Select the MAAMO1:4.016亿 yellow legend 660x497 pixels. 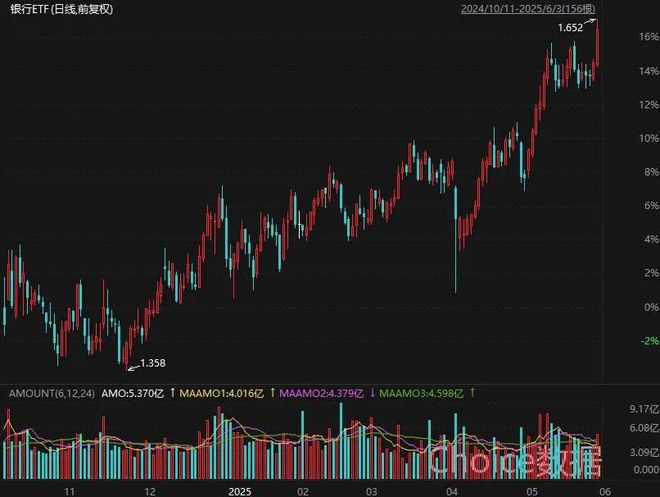pos(221,393)
